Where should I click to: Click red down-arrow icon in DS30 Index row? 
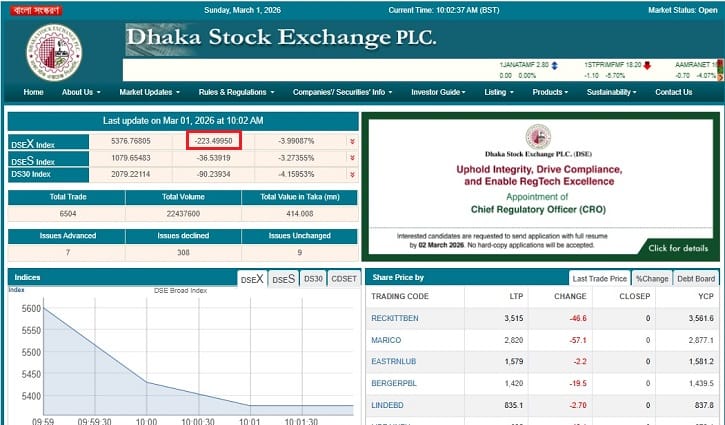click(x=352, y=174)
